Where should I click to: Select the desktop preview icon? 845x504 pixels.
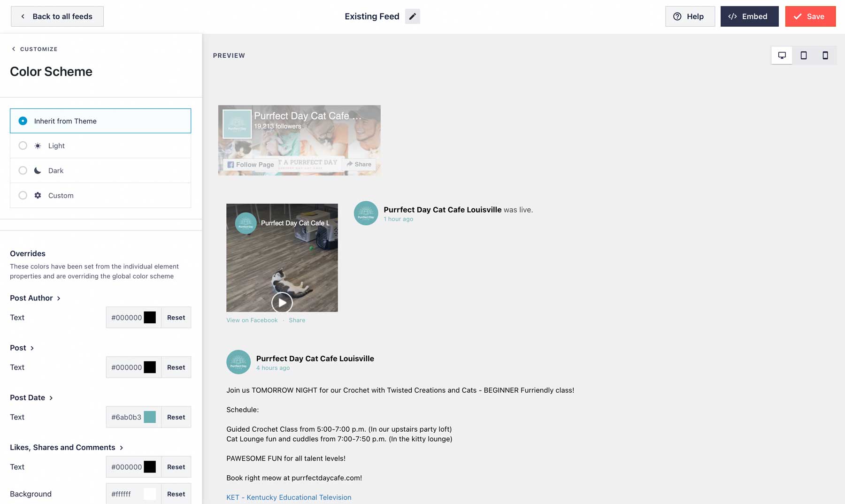coord(782,55)
